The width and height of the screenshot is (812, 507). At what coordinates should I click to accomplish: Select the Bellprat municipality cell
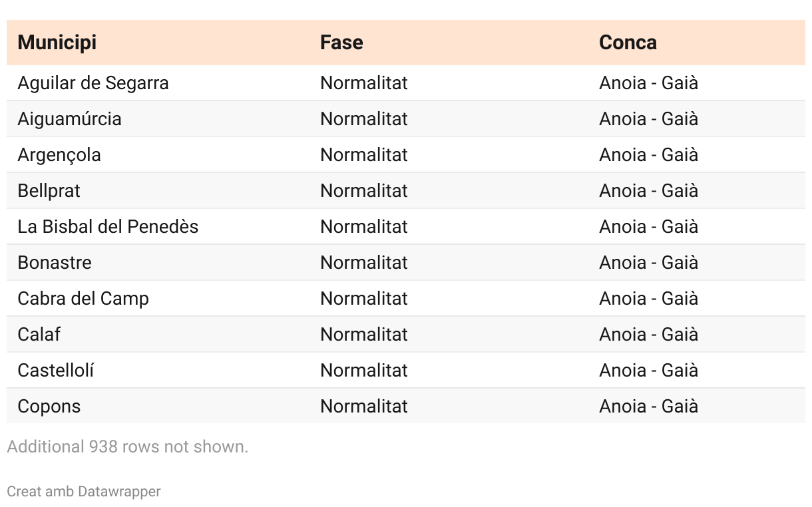(x=49, y=191)
